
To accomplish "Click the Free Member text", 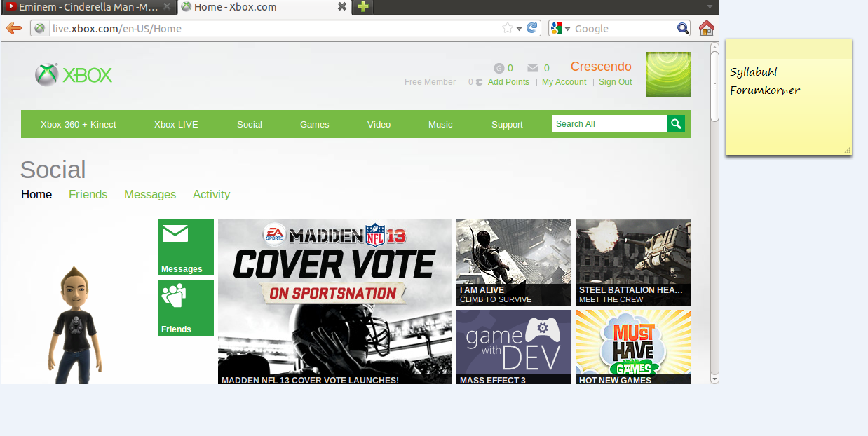I will coord(430,82).
